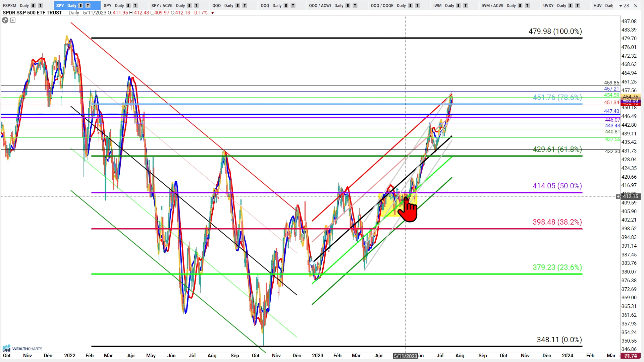Click the plus icon beside the 412.15 price tag
Image resolution: width=644 pixels, height=362 pixels.
(618, 197)
